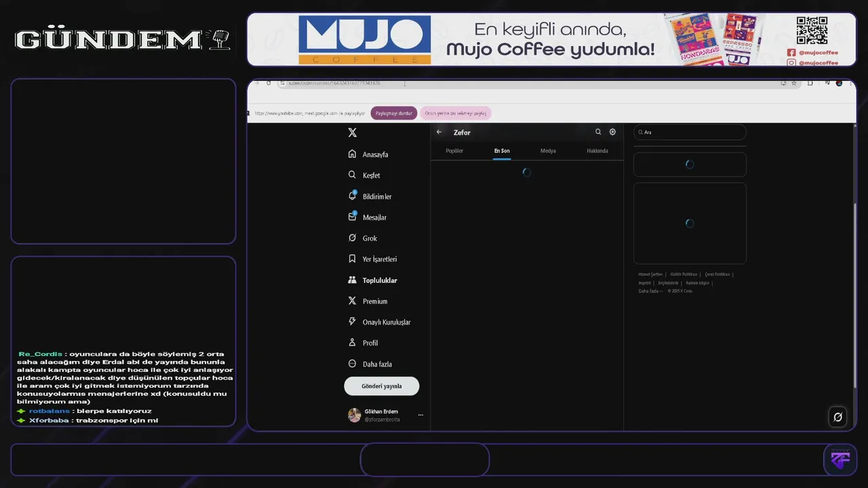Screen dimensions: 868x488
Task: Open Hizmet Şartları link
Action: [650, 274]
